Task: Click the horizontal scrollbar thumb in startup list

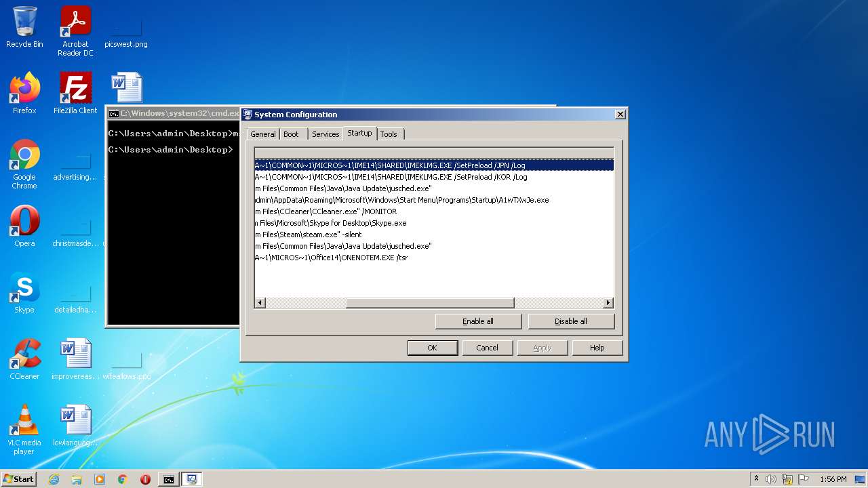Action: (x=430, y=303)
